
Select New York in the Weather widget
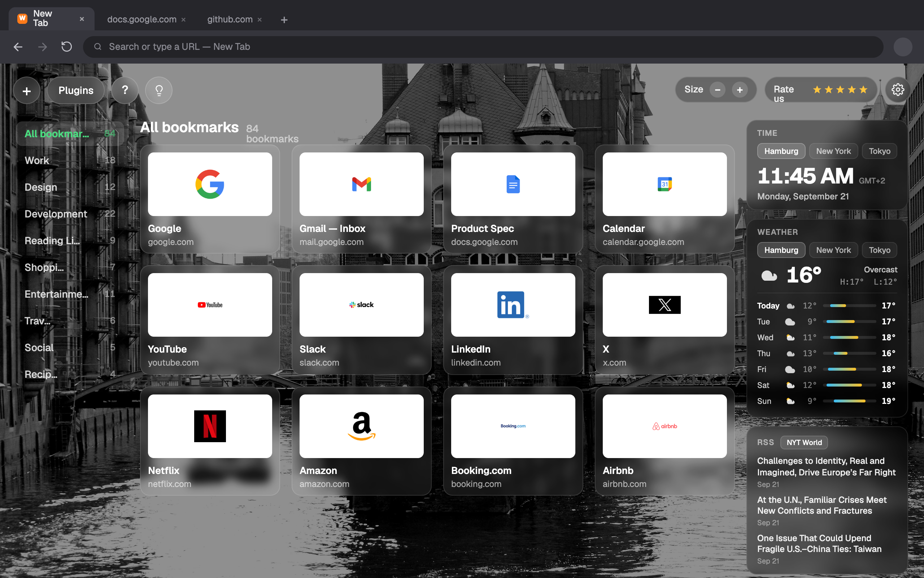tap(833, 250)
